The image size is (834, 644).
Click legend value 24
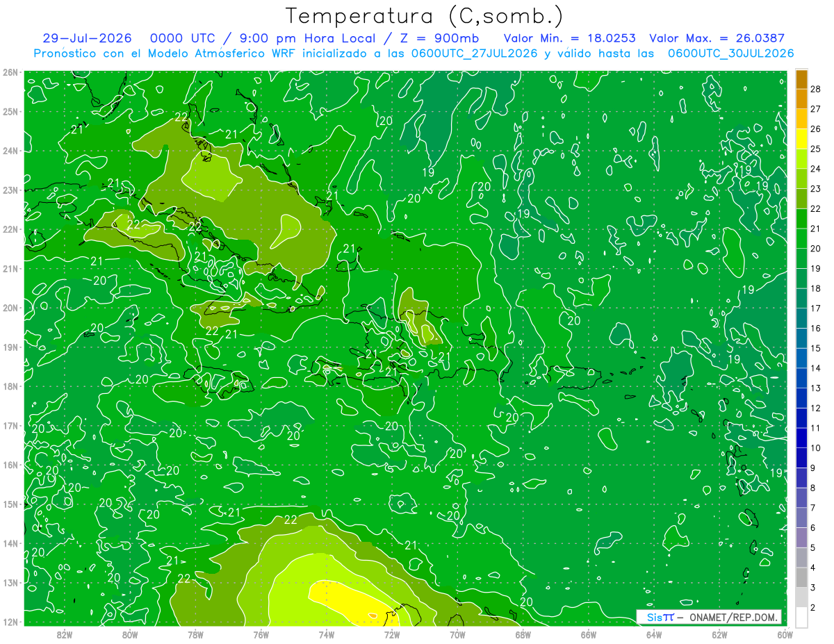pos(816,169)
